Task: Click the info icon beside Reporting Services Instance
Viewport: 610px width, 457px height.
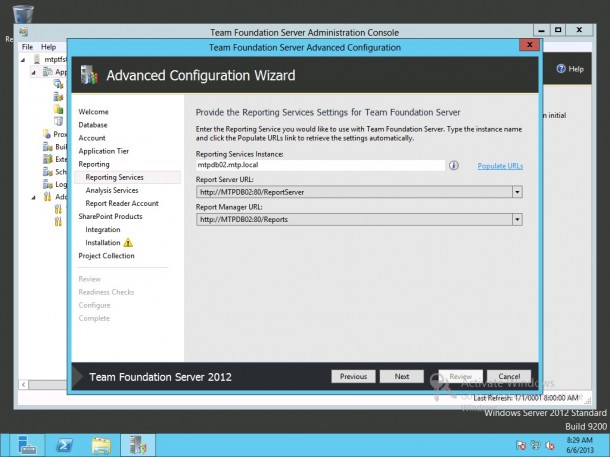Action: point(454,165)
